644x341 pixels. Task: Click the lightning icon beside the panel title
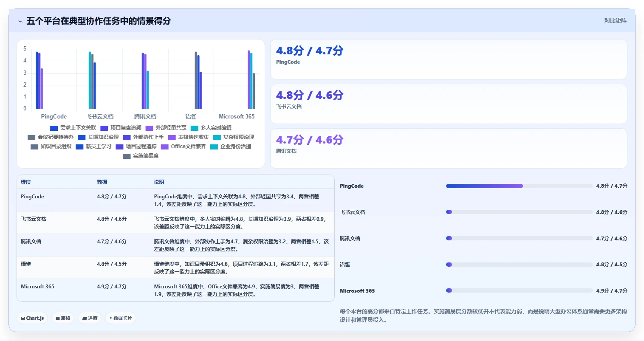click(20, 21)
